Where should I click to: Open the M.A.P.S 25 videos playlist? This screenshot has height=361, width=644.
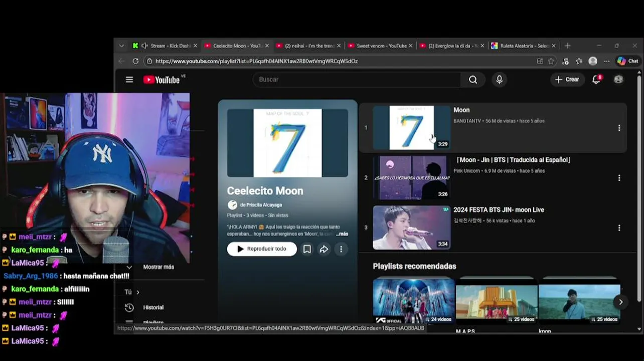coord(497,302)
